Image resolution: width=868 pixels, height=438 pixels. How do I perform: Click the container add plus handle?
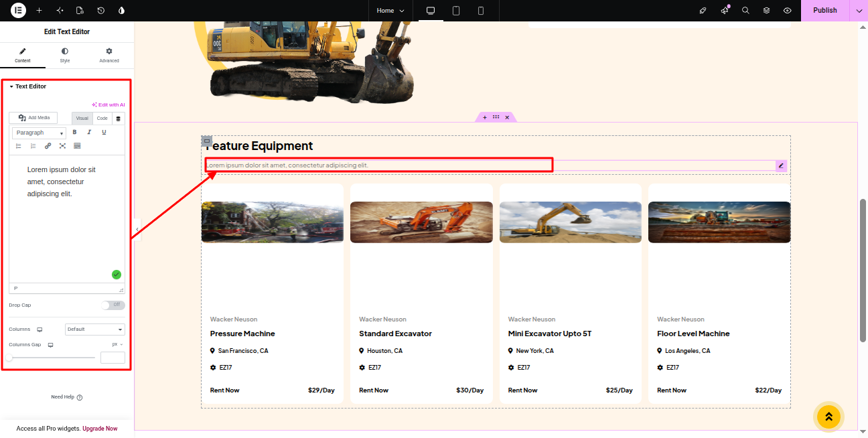click(x=485, y=117)
